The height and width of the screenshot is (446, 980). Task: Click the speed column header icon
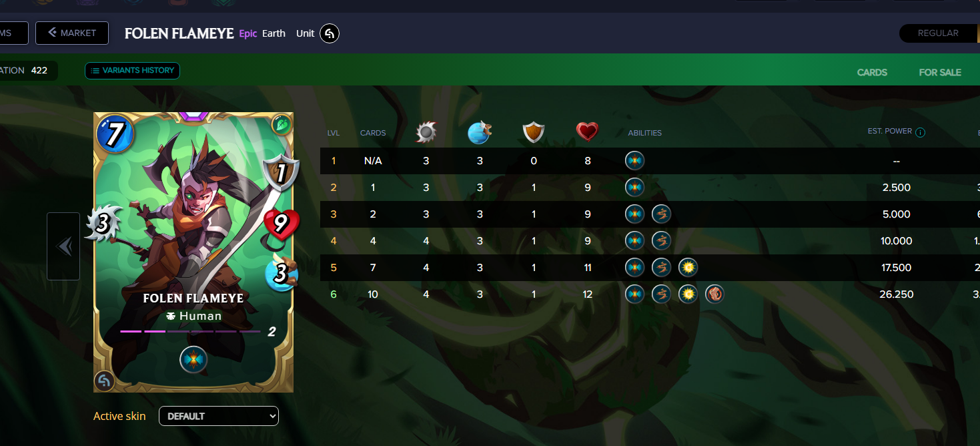click(480, 132)
